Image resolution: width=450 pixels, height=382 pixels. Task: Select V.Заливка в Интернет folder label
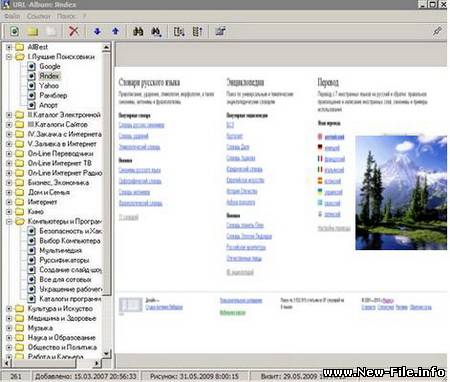(x=62, y=144)
